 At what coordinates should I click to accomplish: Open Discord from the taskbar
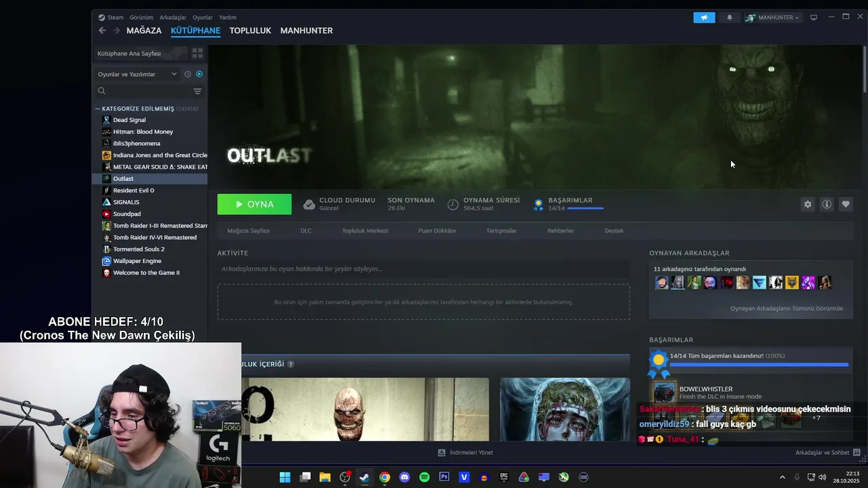[x=405, y=477]
